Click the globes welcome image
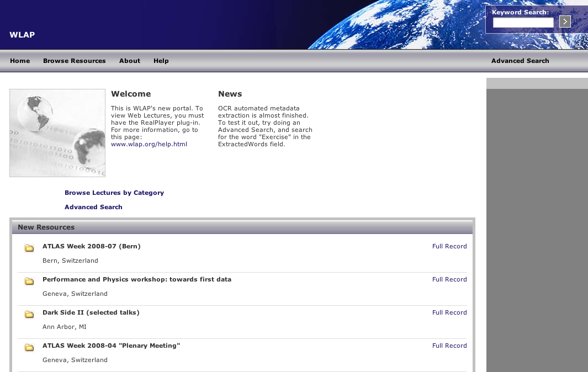The width and height of the screenshot is (588, 372). click(x=57, y=133)
